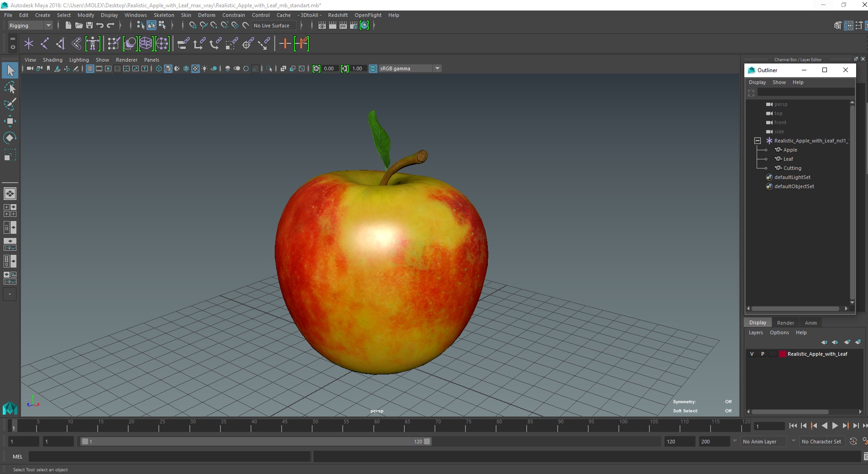This screenshot has height=474, width=868.
Task: Open the No Character Set dropdown
Action: tap(821, 442)
